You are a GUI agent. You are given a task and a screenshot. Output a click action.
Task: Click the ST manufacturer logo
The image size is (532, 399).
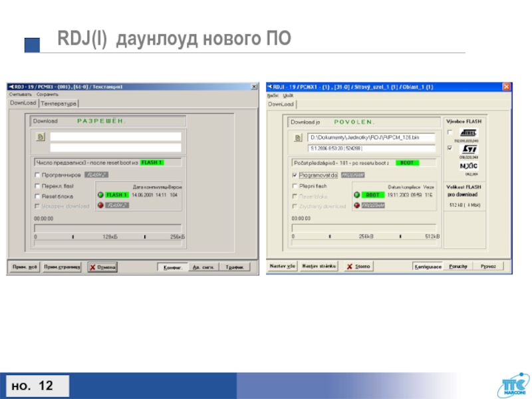click(469, 149)
